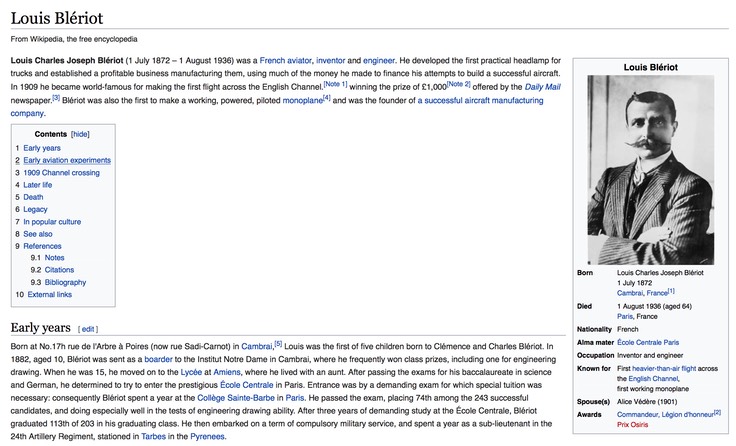Open Paris link in infobox Died row
736x446 pixels.
pyautogui.click(x=625, y=316)
